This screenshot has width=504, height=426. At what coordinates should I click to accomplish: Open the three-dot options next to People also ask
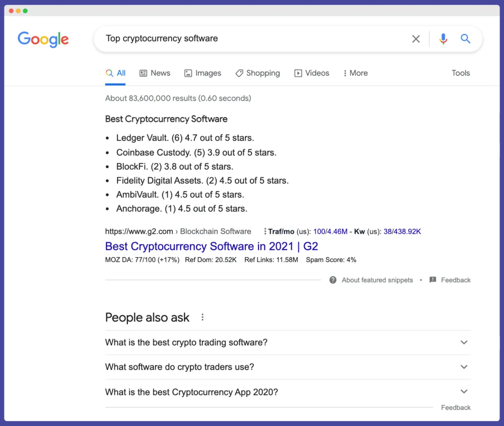coord(202,317)
